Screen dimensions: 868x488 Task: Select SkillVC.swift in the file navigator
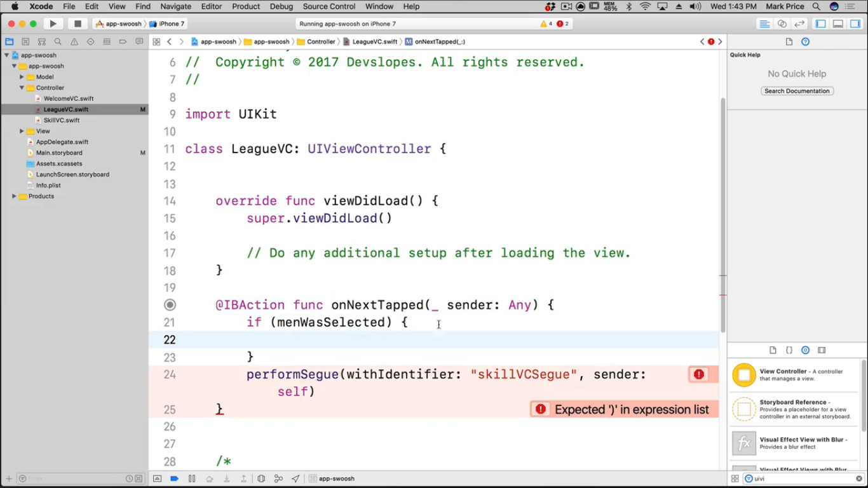coord(61,120)
